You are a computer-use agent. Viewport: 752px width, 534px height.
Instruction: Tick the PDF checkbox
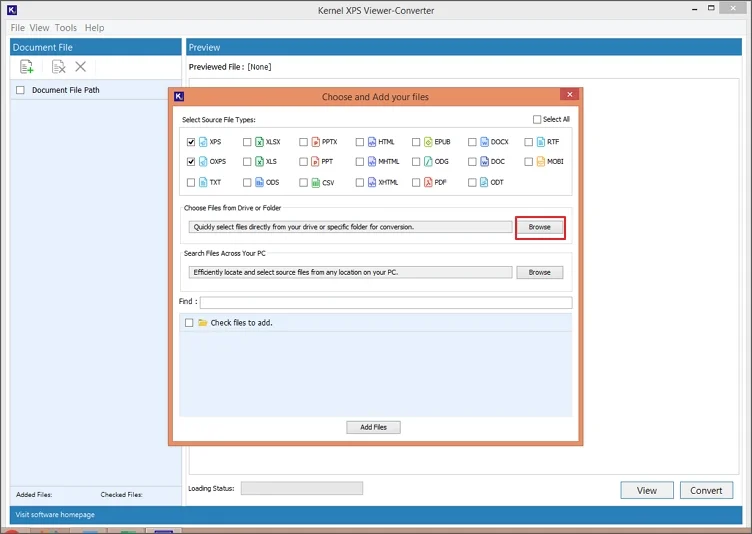click(x=416, y=182)
